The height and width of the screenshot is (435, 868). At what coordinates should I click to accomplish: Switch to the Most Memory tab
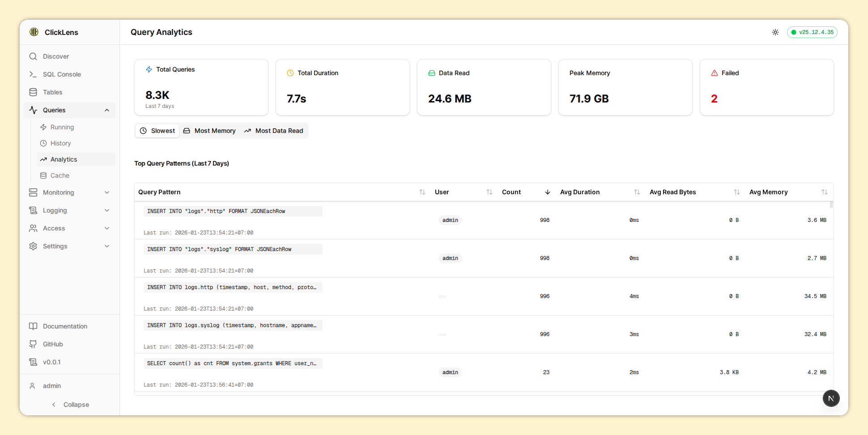click(209, 131)
